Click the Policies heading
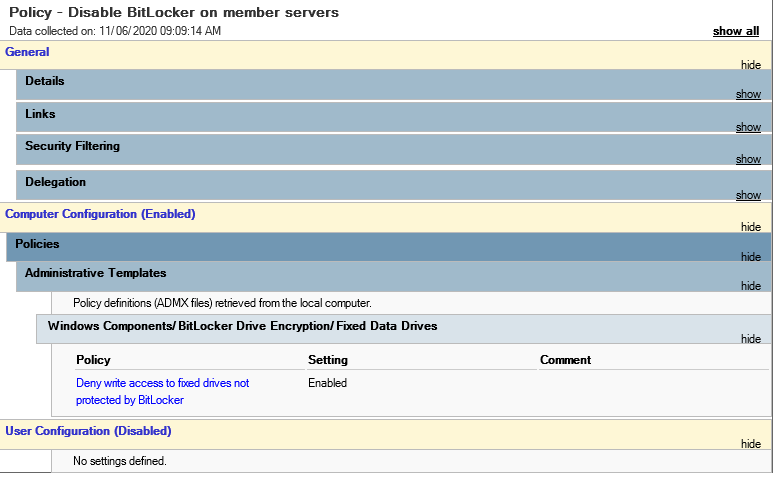 [37, 244]
